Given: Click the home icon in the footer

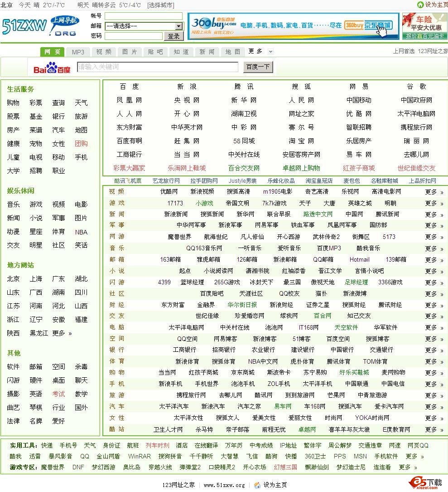Looking at the screenshot, I should coord(257,485).
